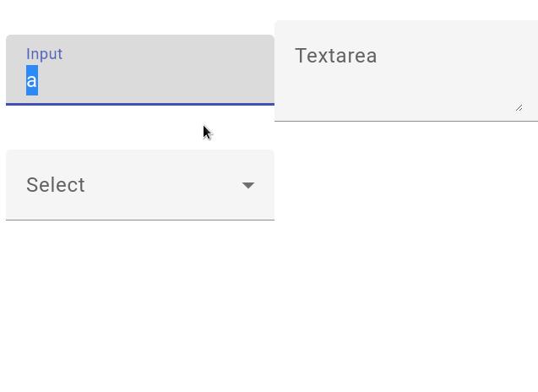Click the underline beneath the Textarea field

pyautogui.click(x=405, y=121)
